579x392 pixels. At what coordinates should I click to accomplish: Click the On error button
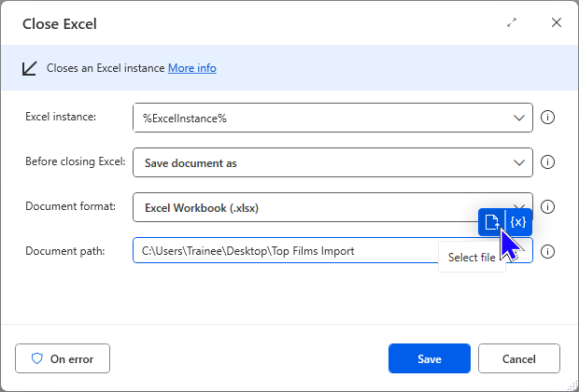63,358
